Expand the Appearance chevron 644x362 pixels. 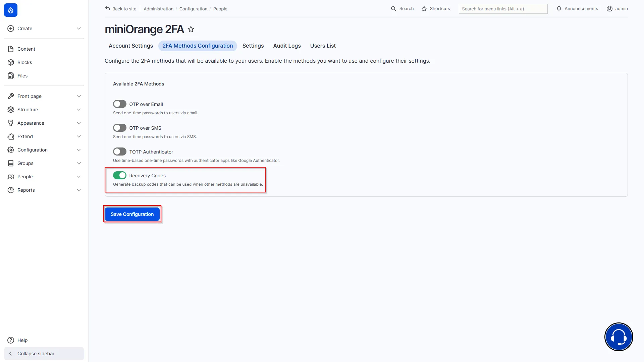point(79,123)
